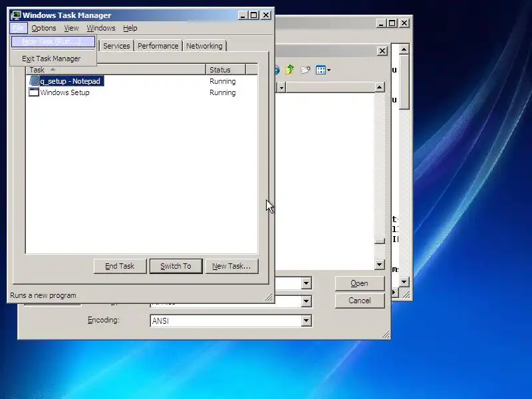The width and height of the screenshot is (532, 399).
Task: Sort the list by the Task column header
Action: [x=116, y=70]
